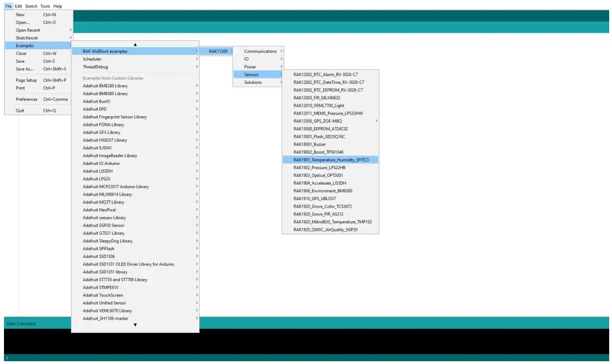Viewport: 612px width, 364px height.
Task: Open RAK15000_EEPROM_AT24C02 example
Action: [x=330, y=129]
